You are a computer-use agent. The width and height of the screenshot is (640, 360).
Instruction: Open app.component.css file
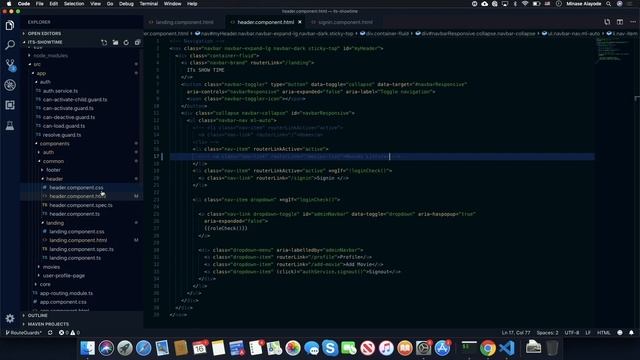(63, 302)
